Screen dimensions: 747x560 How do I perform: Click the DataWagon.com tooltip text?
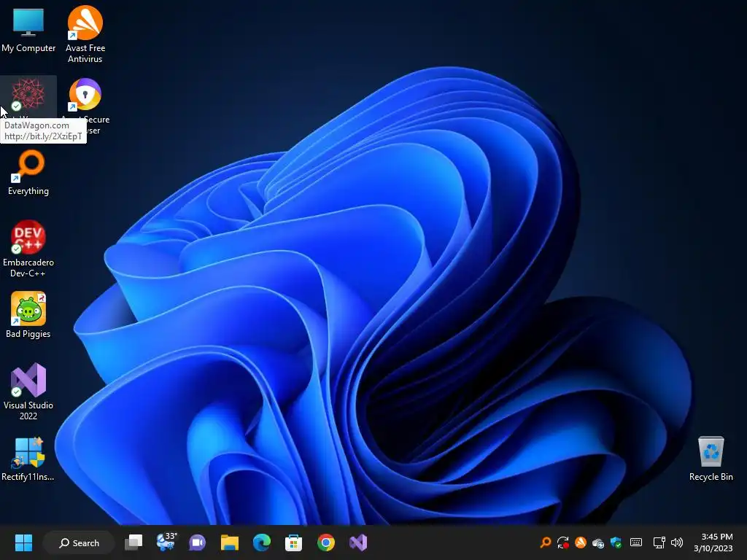[x=36, y=125]
